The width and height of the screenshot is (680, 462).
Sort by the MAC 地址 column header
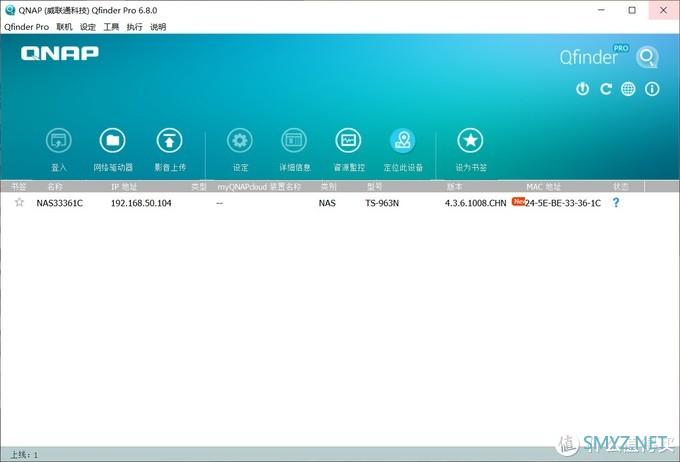coord(543,187)
